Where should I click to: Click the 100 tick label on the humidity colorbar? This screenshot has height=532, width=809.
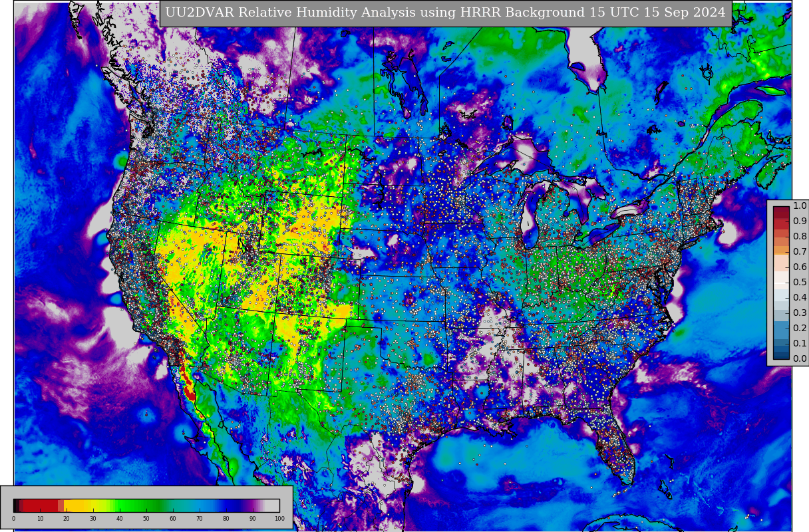[279, 519]
